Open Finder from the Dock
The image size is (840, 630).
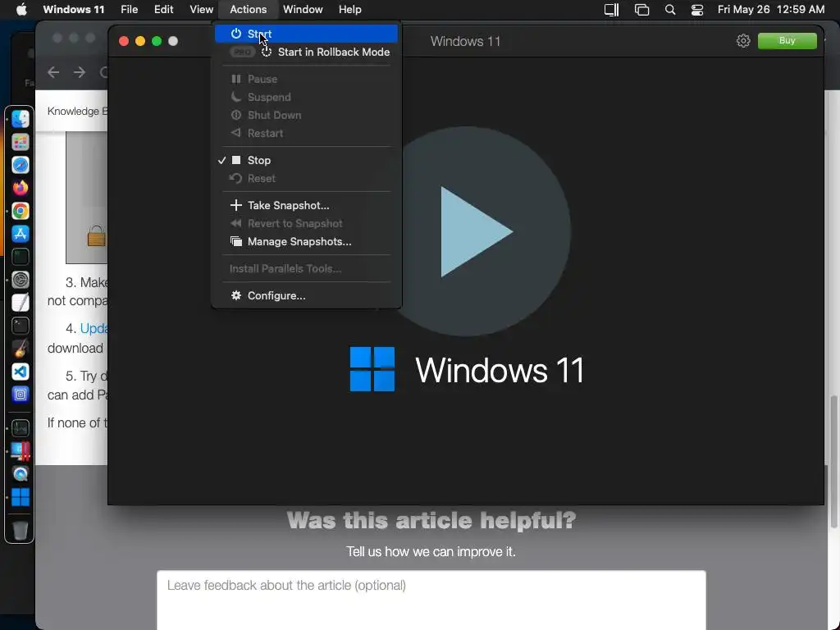(21, 119)
